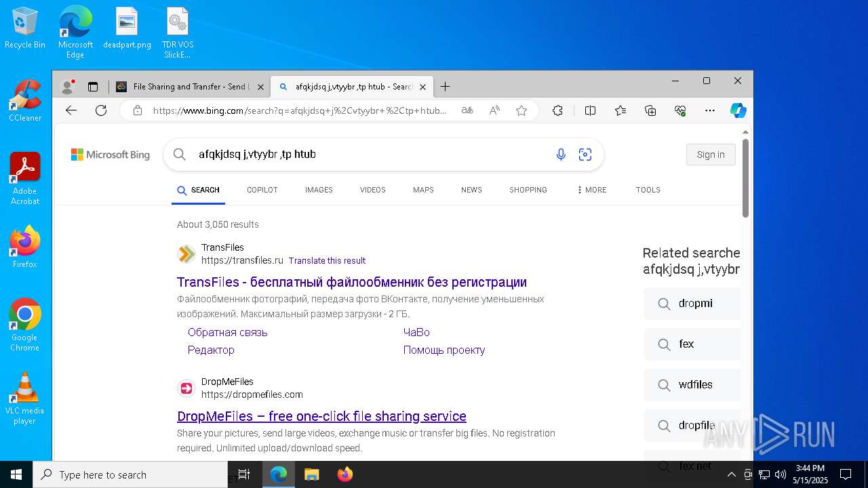Screen dimensions: 868x488
Task: Open the Edge profile icon
Action: click(x=67, y=87)
